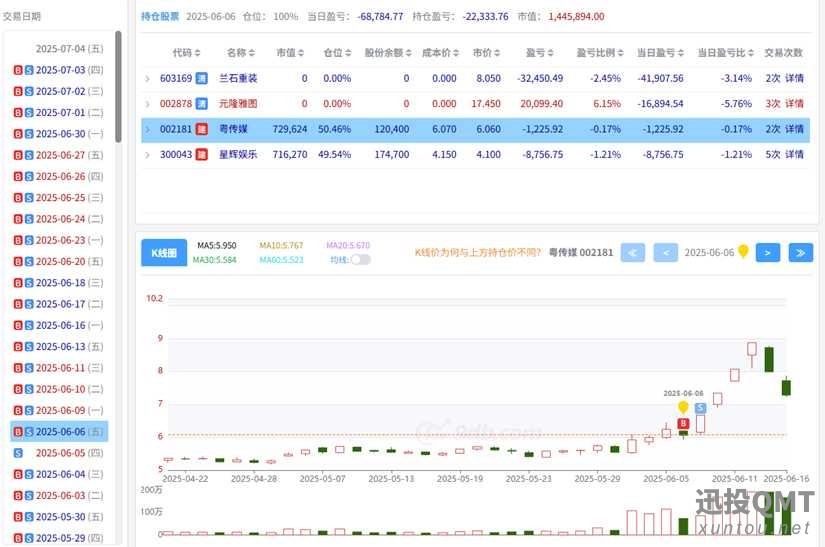This screenshot has height=547, width=825.
Task: Click the blue S sell marker on chart
Action: click(x=700, y=408)
